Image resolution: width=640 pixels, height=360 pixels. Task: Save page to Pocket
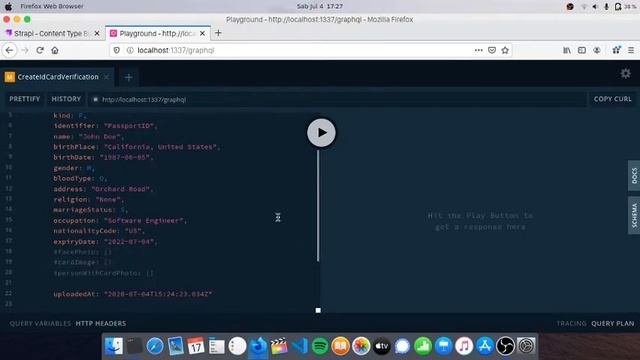click(x=492, y=50)
